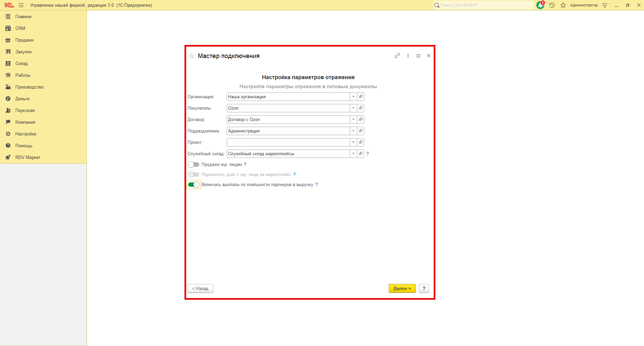
Task: Open wizard's three-dot more menu
Action: click(408, 56)
